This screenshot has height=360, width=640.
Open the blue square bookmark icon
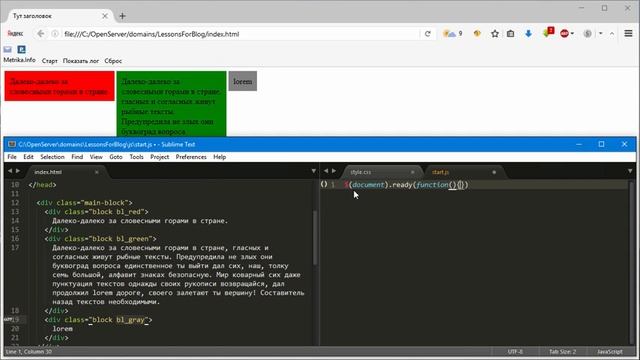22,49
